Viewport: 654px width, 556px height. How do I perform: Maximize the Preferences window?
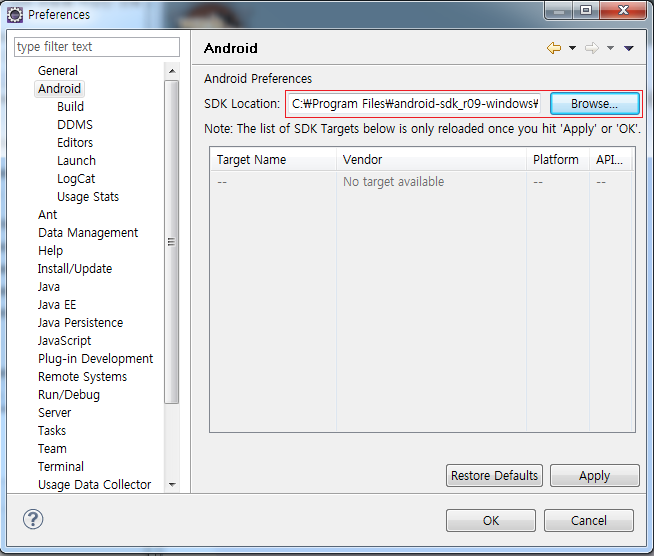(x=586, y=10)
